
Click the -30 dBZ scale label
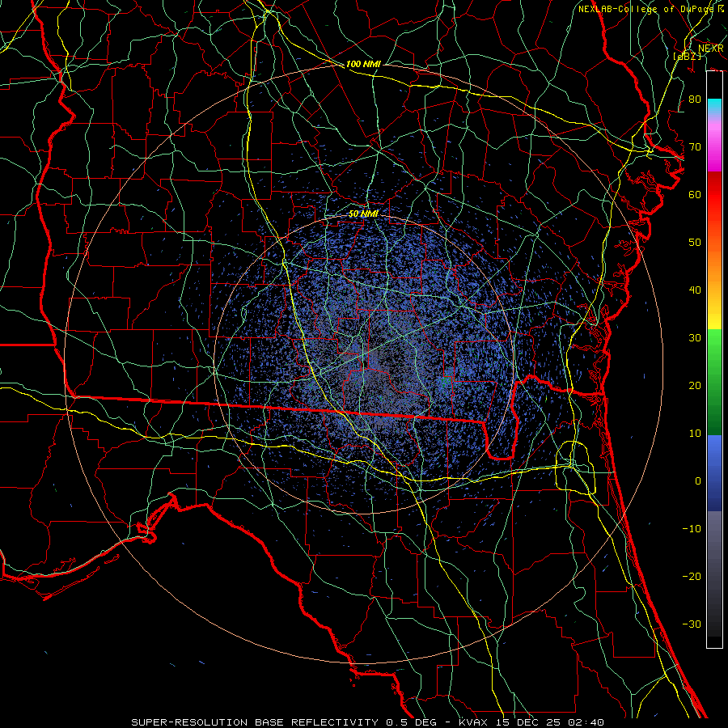pos(692,624)
